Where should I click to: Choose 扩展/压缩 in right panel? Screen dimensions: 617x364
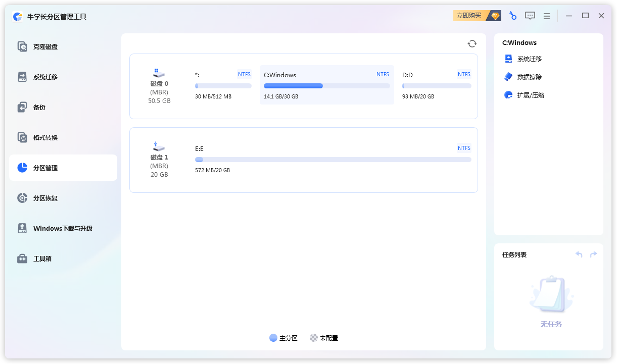(x=530, y=95)
